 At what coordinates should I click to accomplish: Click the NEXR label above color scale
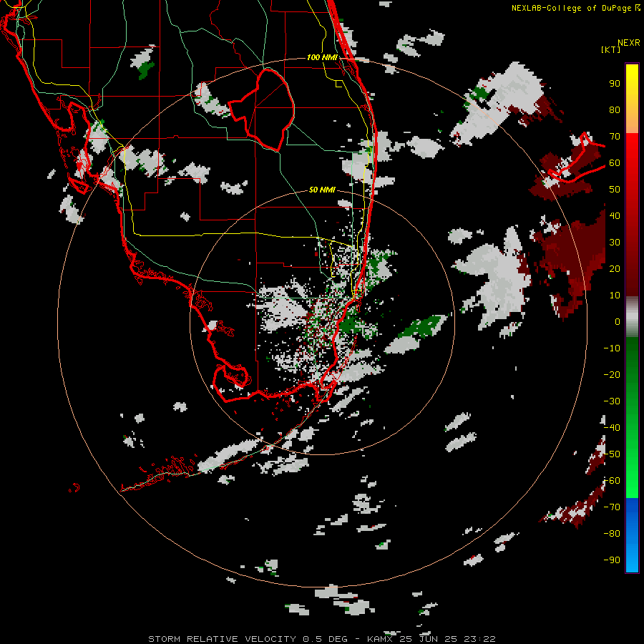tap(629, 43)
